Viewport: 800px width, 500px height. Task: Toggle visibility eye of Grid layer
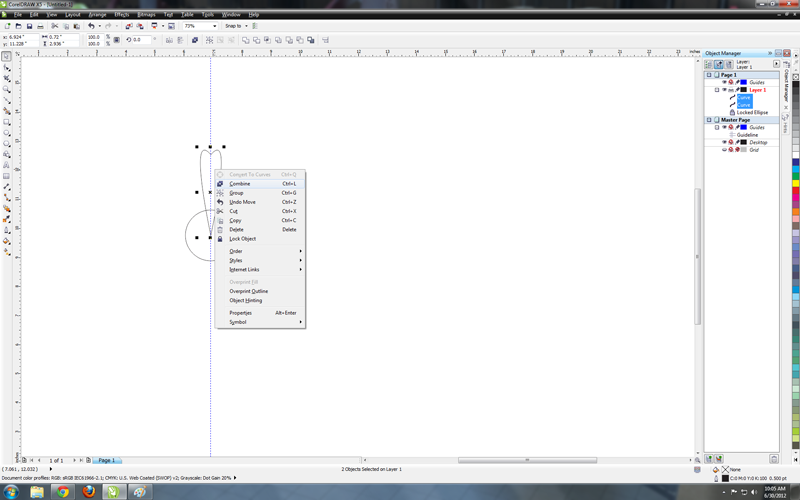[x=723, y=150]
